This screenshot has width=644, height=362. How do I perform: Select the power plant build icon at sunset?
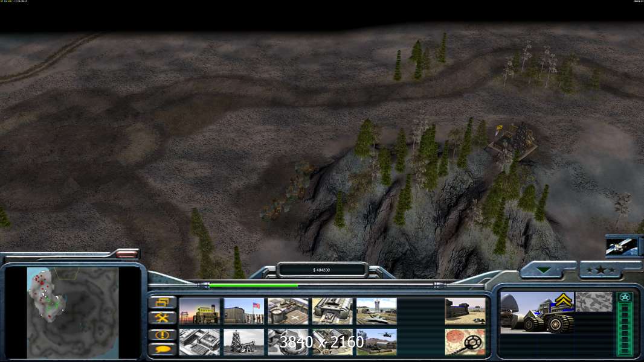click(199, 311)
